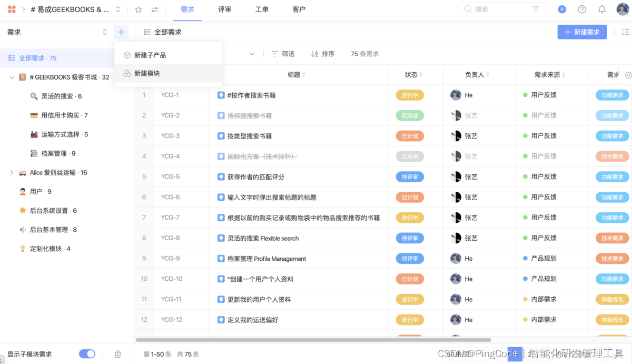Click the trash bin icon in sidebar footer
Viewport: 632px width, 364px height.
(x=118, y=354)
